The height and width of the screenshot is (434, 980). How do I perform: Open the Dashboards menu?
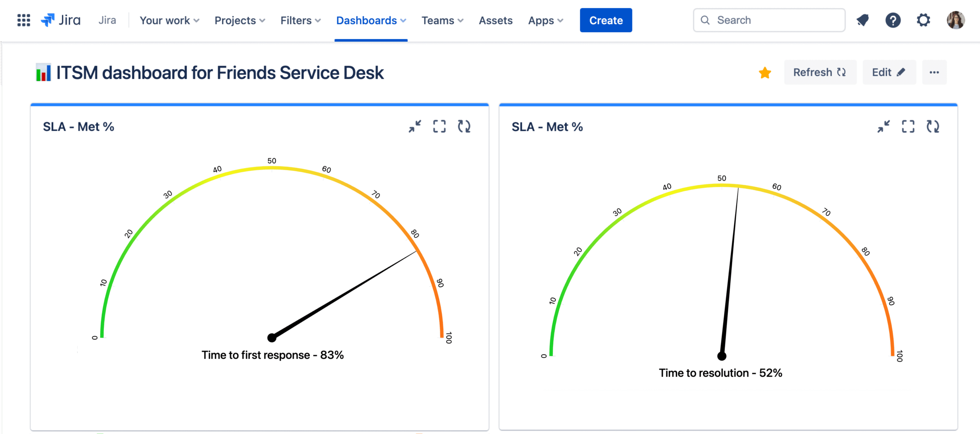tap(371, 20)
